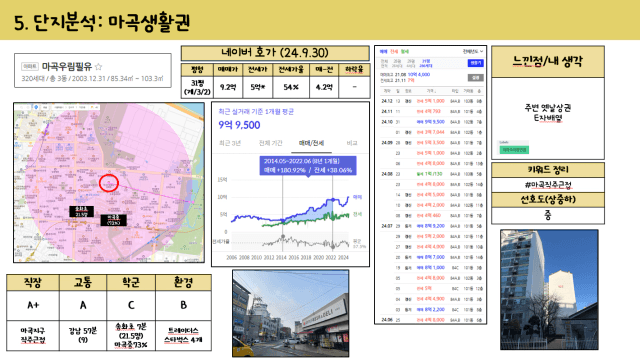Click the 매매 legend label on chart
The image size is (640, 361).
357,197
